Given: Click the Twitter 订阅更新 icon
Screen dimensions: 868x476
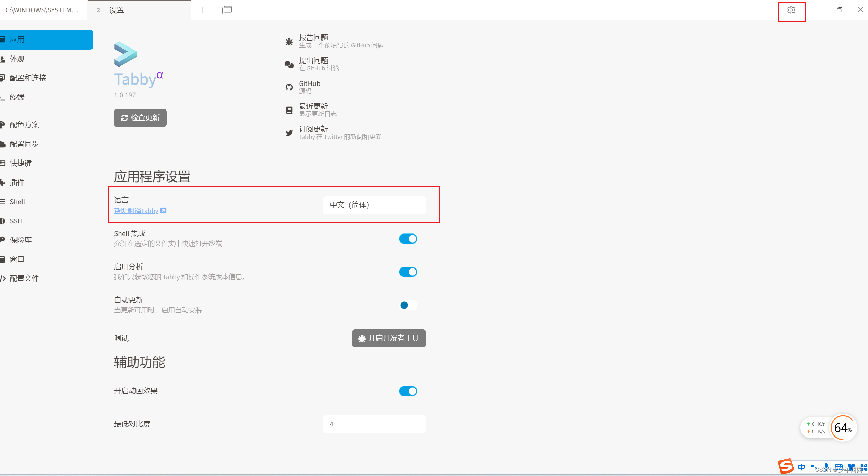Looking at the screenshot, I should point(289,133).
